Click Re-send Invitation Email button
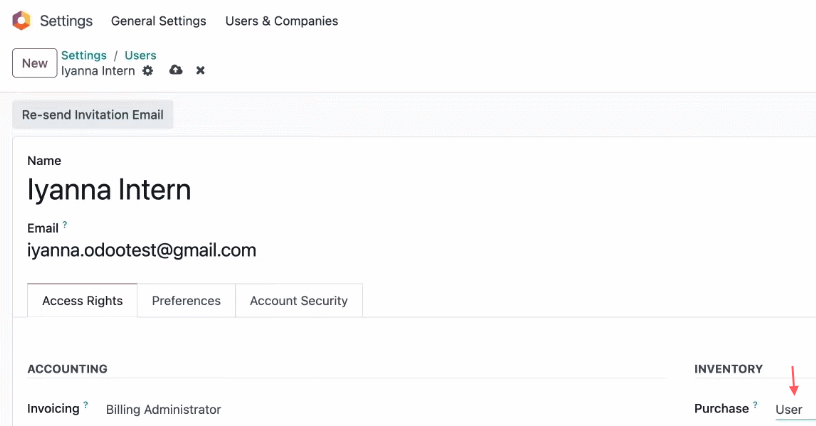The image size is (816, 426). coord(93,114)
